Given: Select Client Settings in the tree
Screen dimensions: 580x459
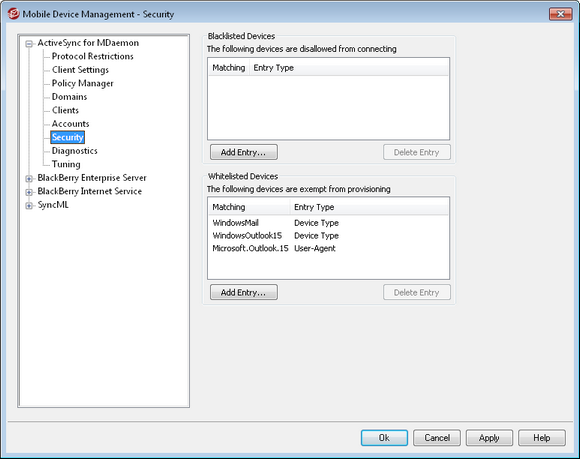Looking at the screenshot, I should tap(80, 70).
